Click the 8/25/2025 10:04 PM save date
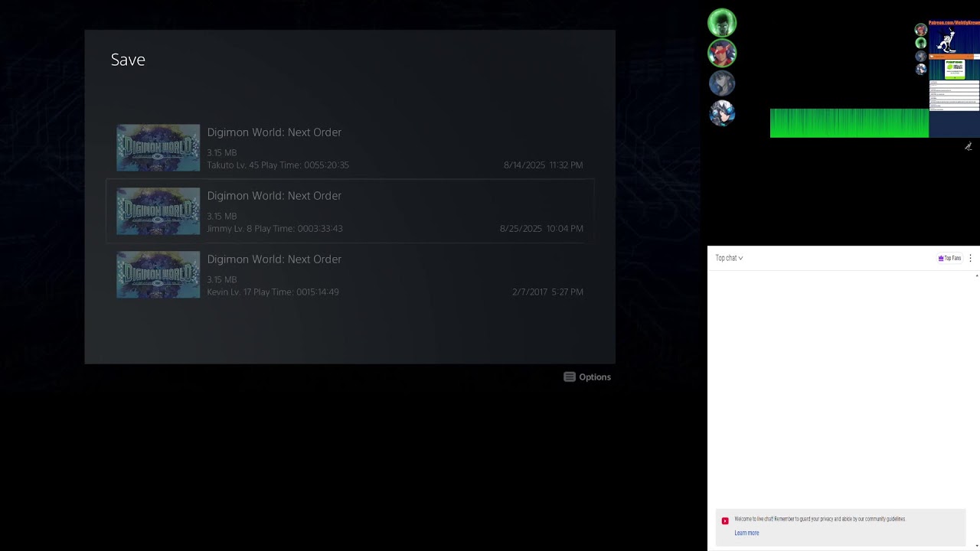This screenshot has height=551, width=980. click(541, 229)
